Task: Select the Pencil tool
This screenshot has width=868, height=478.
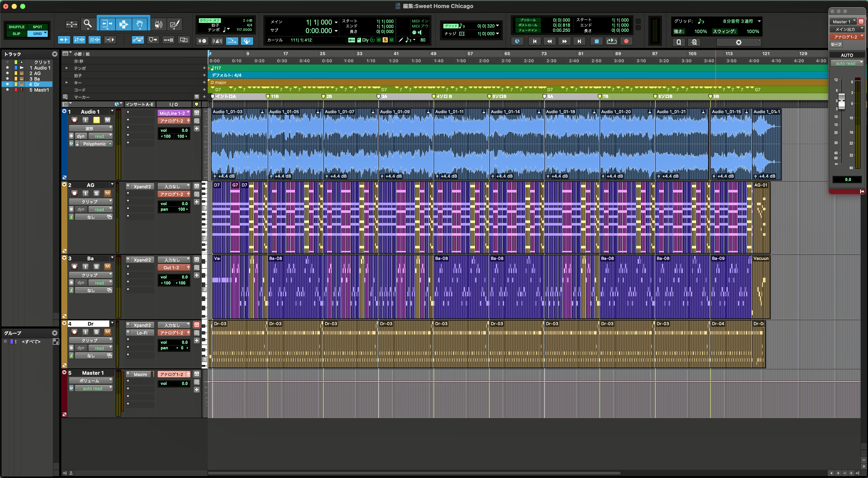Action: coord(175,24)
